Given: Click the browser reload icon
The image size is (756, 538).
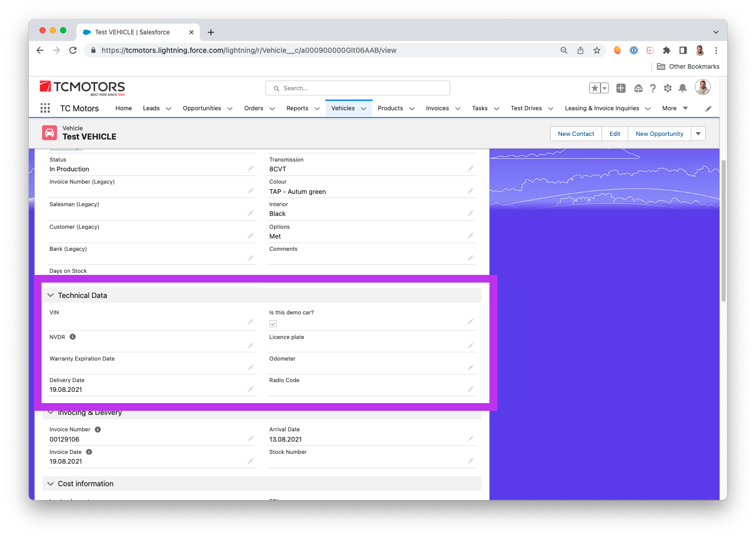Looking at the screenshot, I should click(x=73, y=50).
